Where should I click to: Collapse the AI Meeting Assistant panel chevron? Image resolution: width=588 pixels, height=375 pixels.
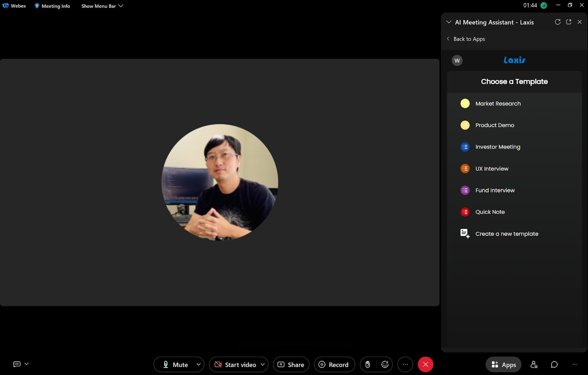coord(449,22)
